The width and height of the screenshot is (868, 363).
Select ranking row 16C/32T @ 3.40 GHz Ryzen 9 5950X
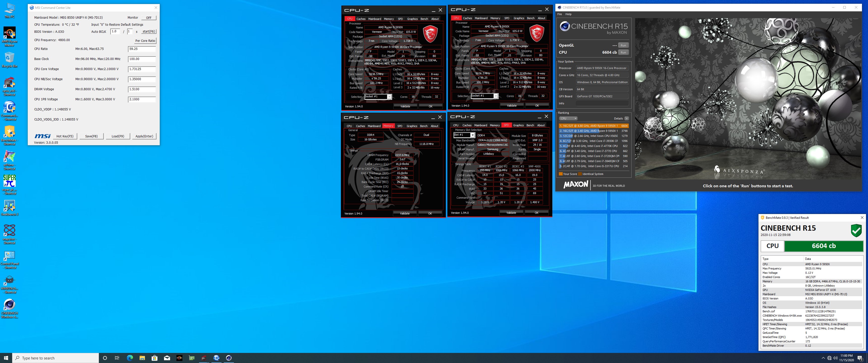pyautogui.click(x=593, y=131)
